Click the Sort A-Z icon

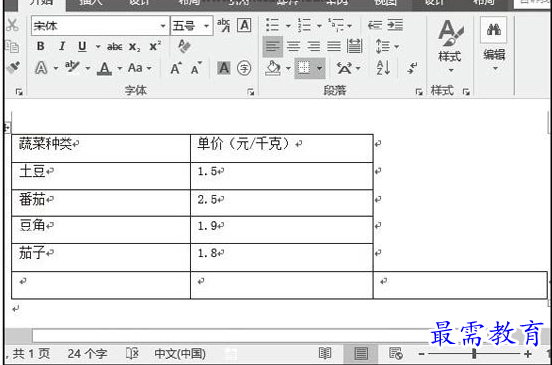tap(383, 68)
